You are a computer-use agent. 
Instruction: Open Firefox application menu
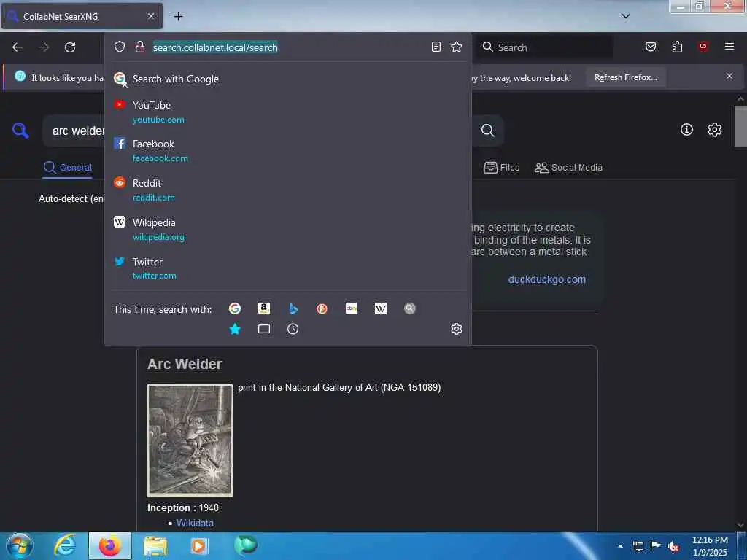pyautogui.click(x=729, y=47)
